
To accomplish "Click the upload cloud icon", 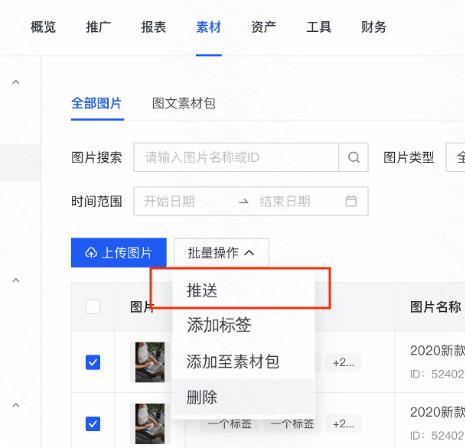I will click(x=91, y=253).
